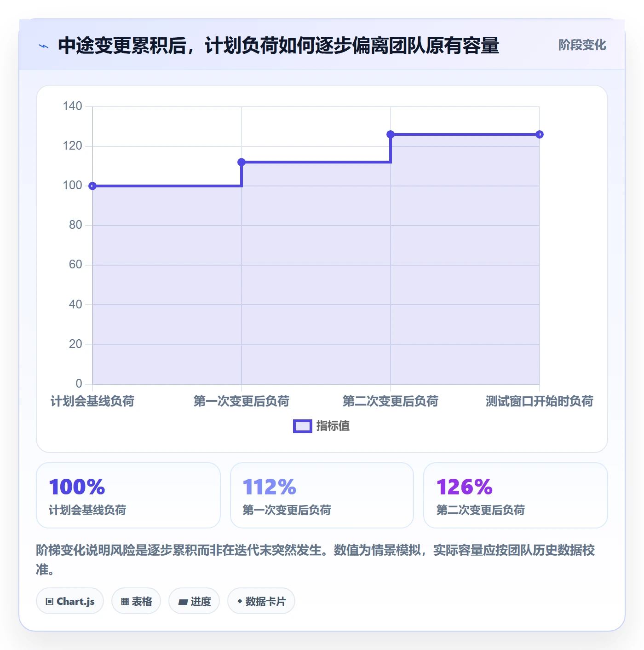
Task: Click the 数据卡片 tag pill
Action: coord(261,601)
